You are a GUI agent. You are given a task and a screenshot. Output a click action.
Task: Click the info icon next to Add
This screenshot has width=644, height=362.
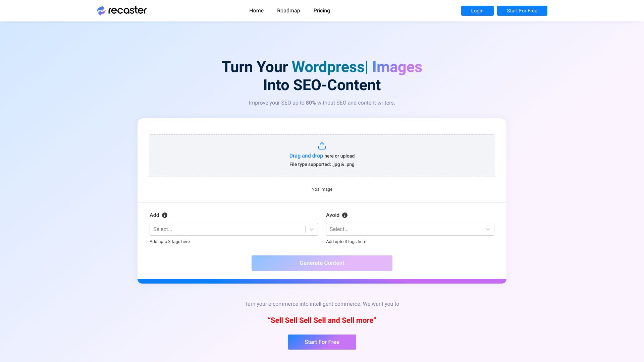165,215
